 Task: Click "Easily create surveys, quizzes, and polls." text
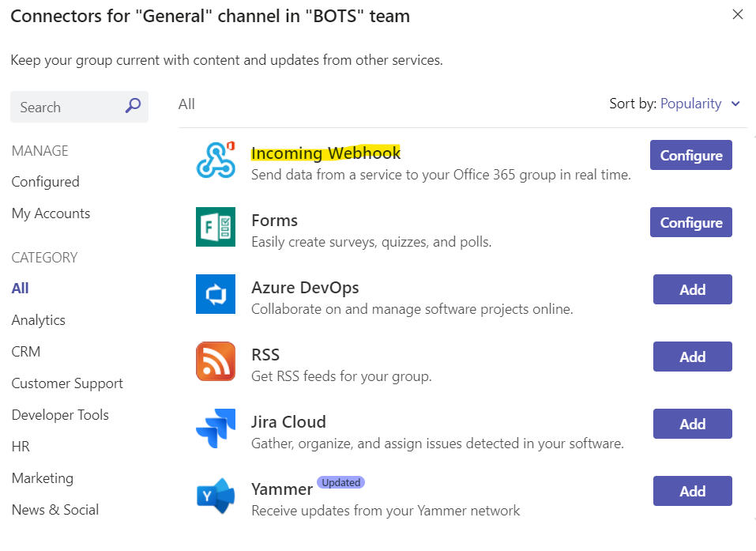[x=371, y=242]
